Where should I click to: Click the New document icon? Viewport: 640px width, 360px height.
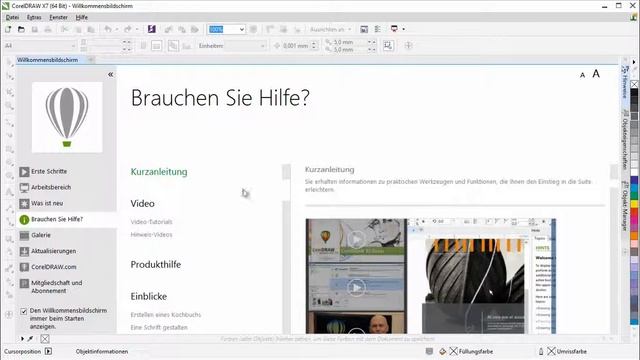8,29
